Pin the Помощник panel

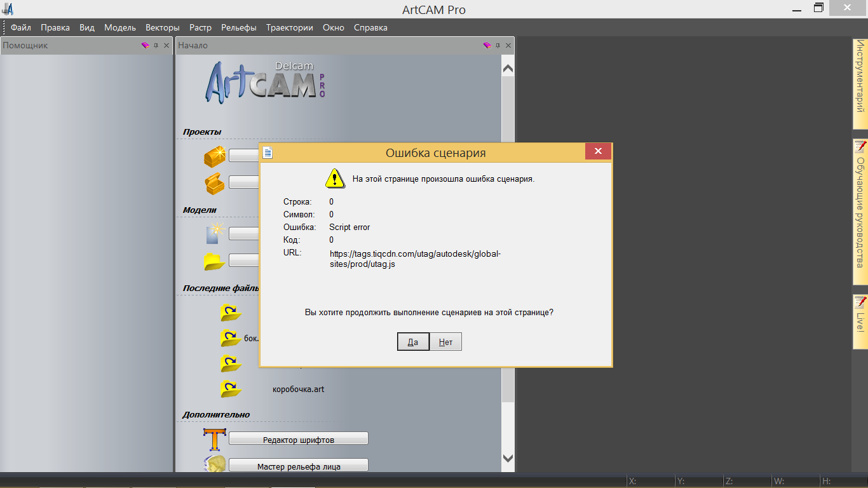156,45
